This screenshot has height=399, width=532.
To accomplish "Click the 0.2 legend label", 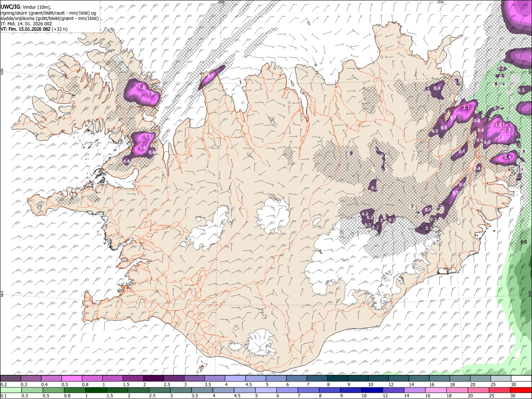I will click(3, 384).
